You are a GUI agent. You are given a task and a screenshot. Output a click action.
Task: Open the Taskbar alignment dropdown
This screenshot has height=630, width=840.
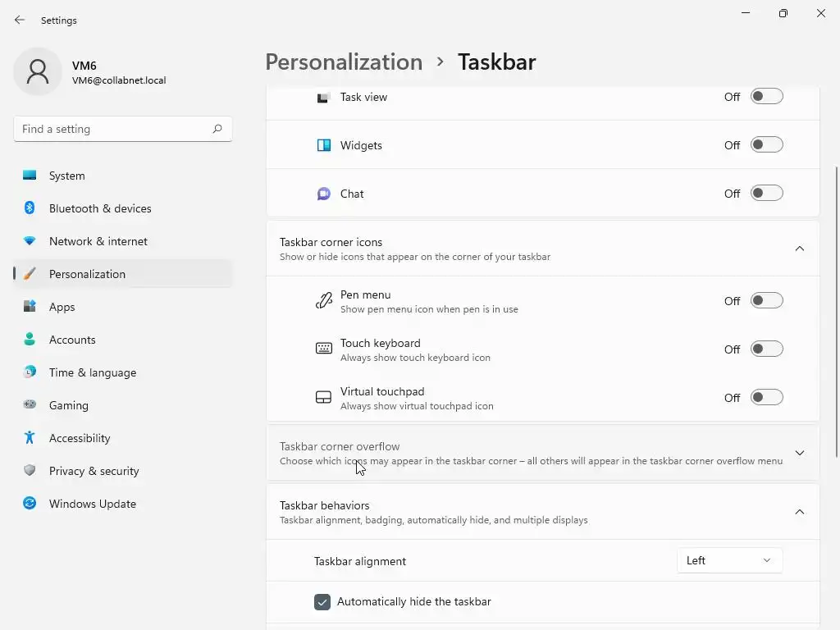tap(729, 560)
